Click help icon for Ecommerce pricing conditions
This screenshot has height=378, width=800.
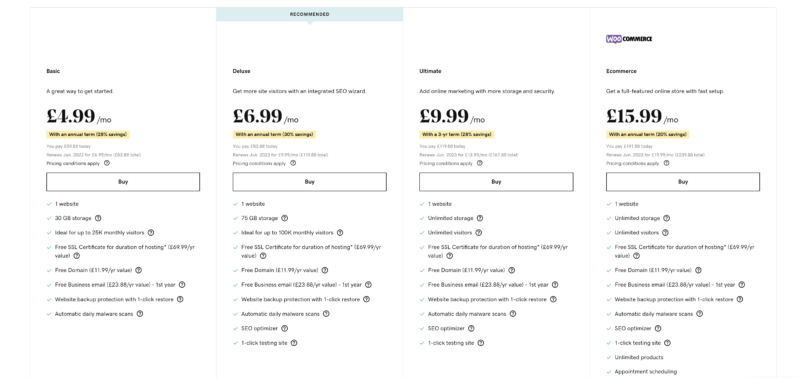[666, 163]
